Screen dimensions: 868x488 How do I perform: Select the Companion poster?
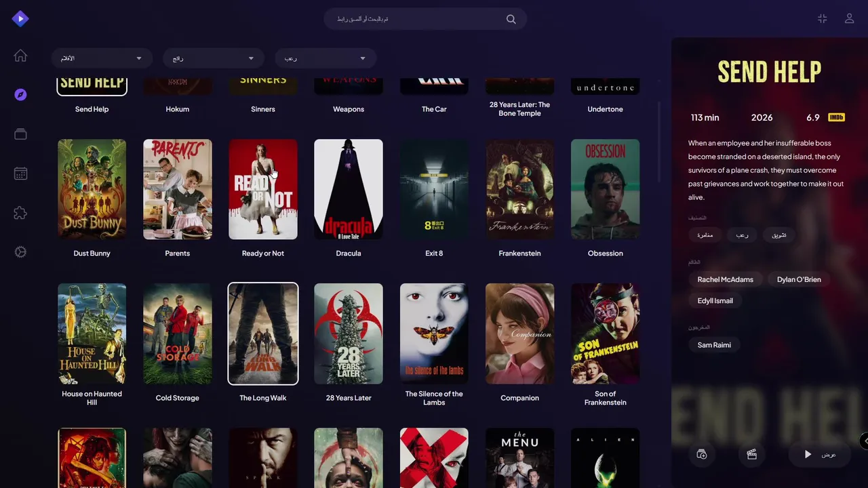pyautogui.click(x=519, y=333)
